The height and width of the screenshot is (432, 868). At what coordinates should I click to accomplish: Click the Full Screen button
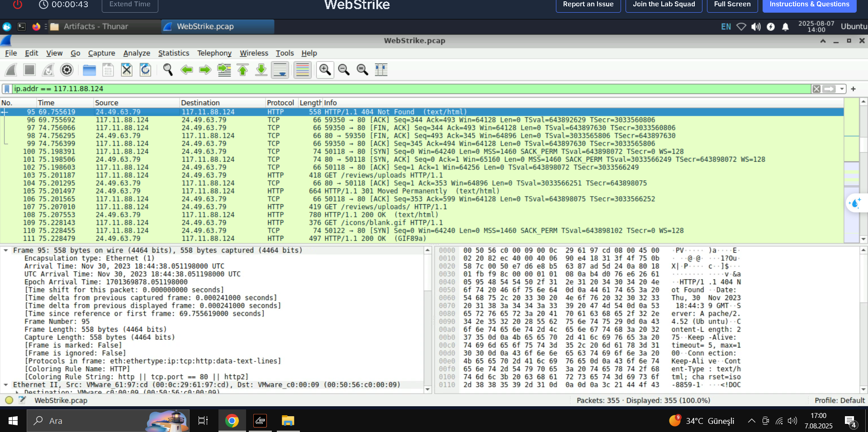(732, 5)
